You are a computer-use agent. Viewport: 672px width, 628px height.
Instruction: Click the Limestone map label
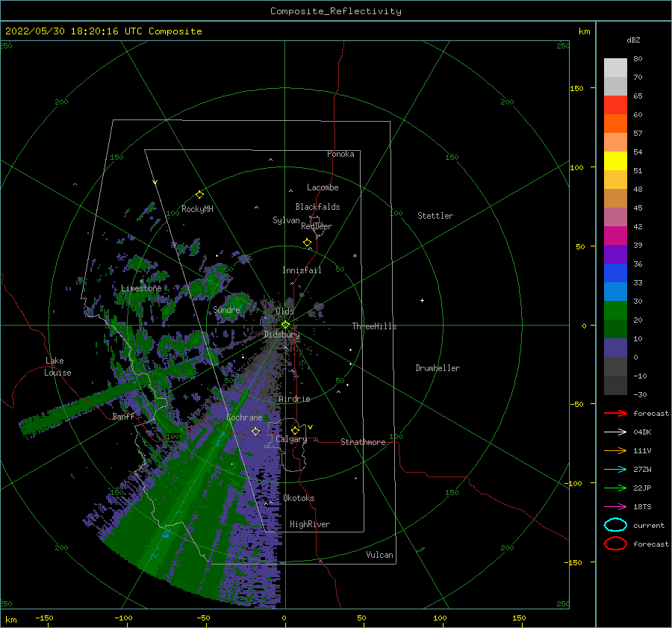click(141, 288)
